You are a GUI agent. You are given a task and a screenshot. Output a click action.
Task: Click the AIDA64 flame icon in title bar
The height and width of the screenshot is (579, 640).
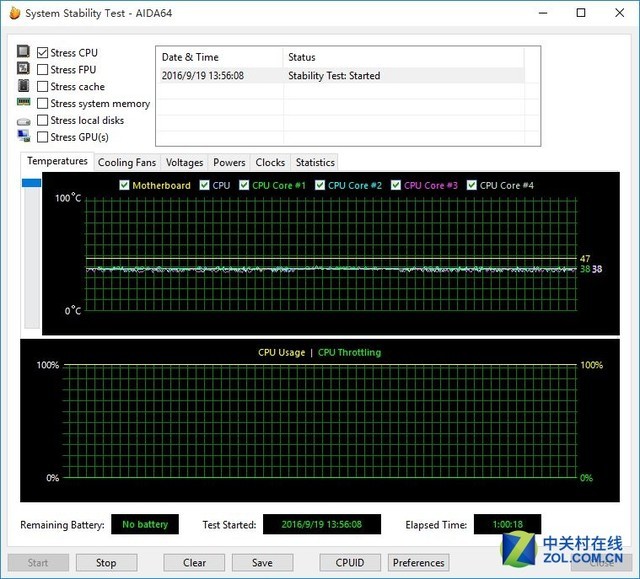(x=15, y=13)
